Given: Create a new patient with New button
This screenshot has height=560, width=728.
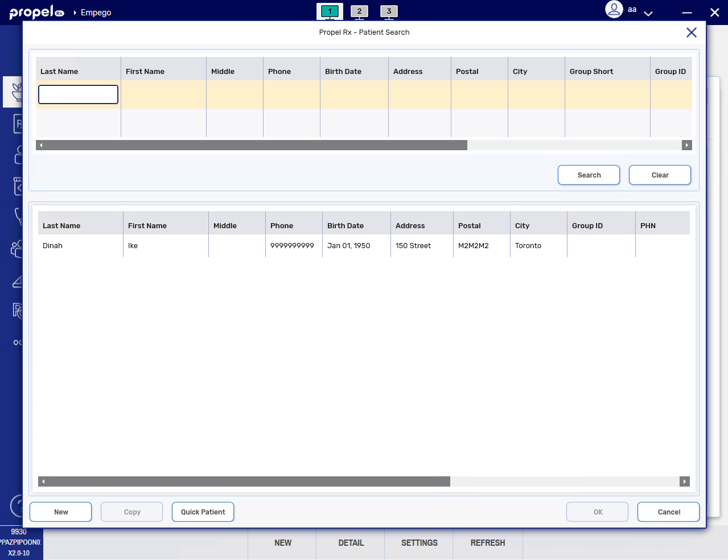Looking at the screenshot, I should (60, 512).
